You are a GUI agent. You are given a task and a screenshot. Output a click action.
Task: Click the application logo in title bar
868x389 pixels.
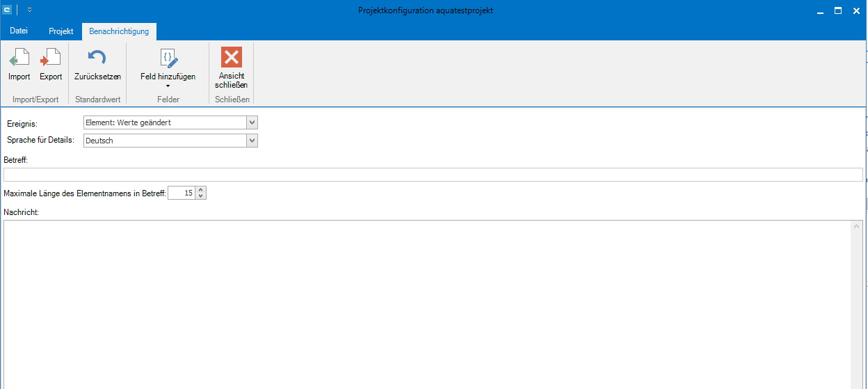[x=7, y=10]
